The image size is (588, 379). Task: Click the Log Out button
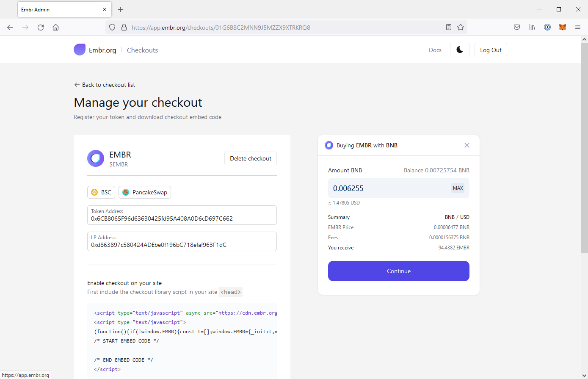pos(491,50)
